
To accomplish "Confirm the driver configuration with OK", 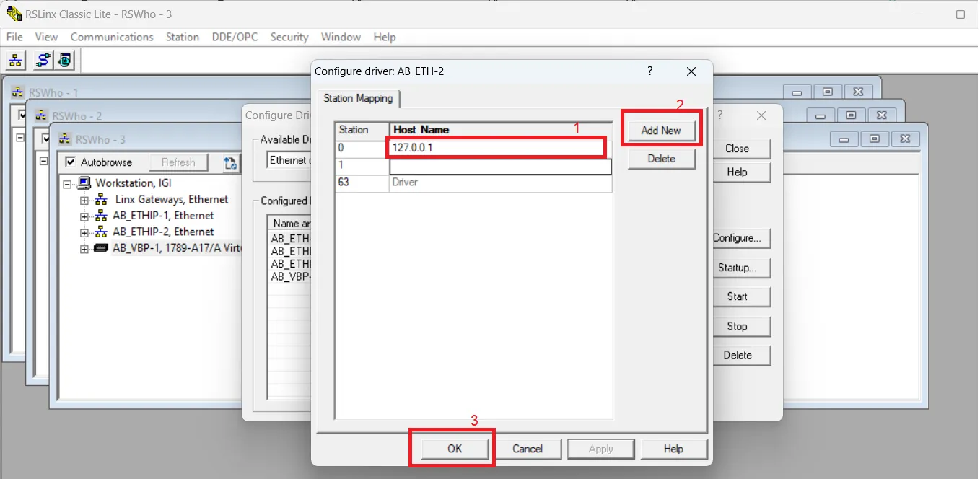I will coord(454,449).
